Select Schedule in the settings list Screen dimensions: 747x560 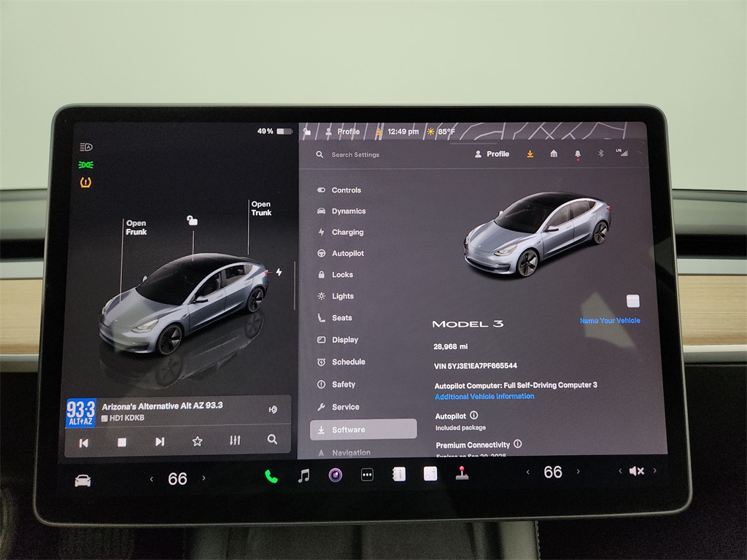tap(341, 362)
